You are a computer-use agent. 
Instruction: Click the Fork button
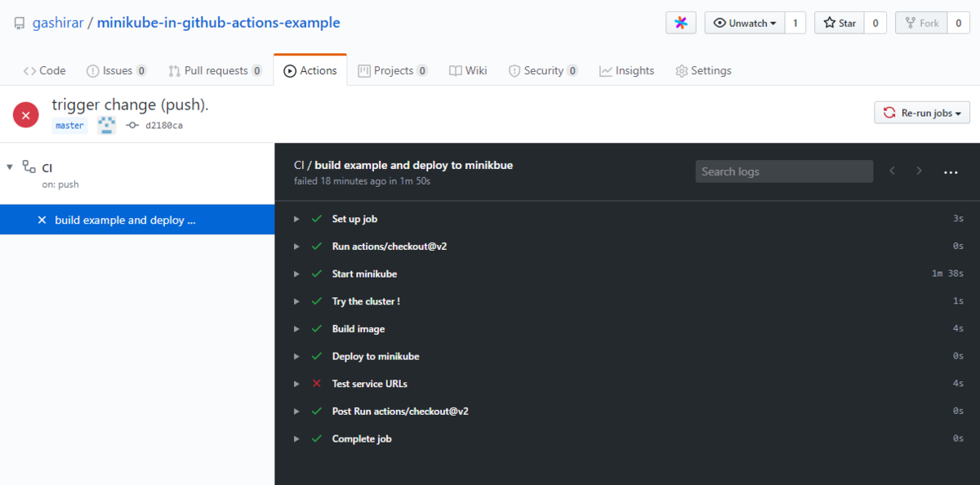point(921,23)
